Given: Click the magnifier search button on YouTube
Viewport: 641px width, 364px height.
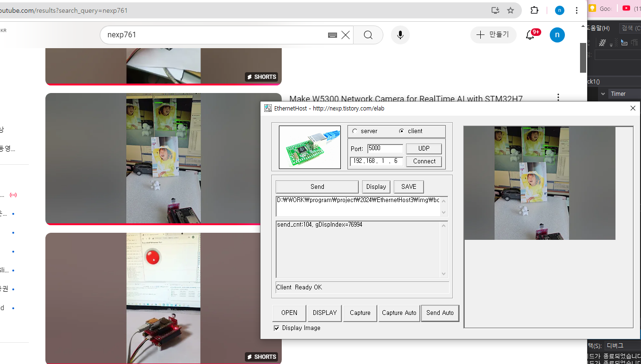Looking at the screenshot, I should click(x=368, y=35).
